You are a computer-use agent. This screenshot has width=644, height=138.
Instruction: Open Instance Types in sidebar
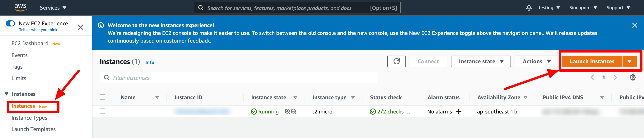[29, 118]
